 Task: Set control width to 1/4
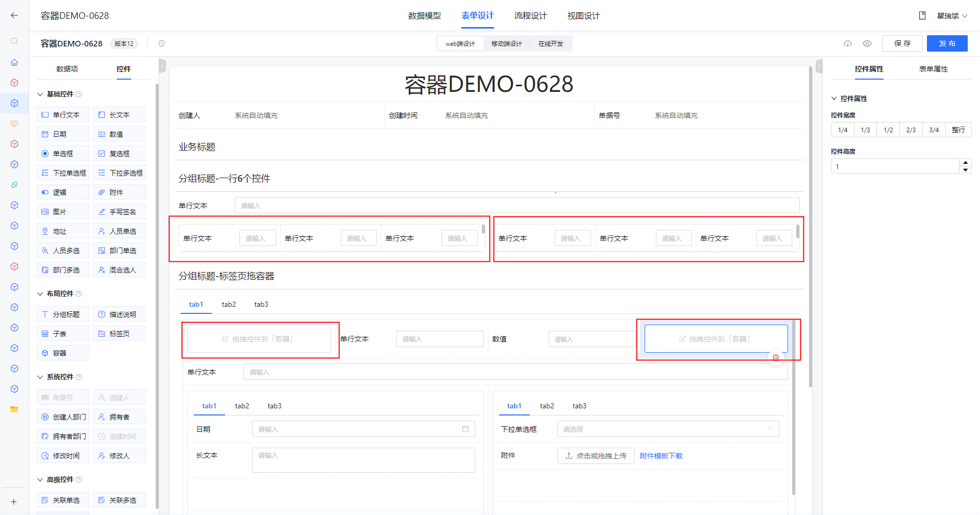coord(843,130)
